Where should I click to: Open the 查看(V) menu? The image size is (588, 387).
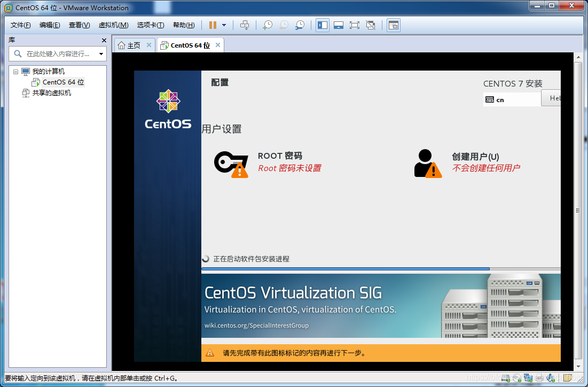click(79, 25)
